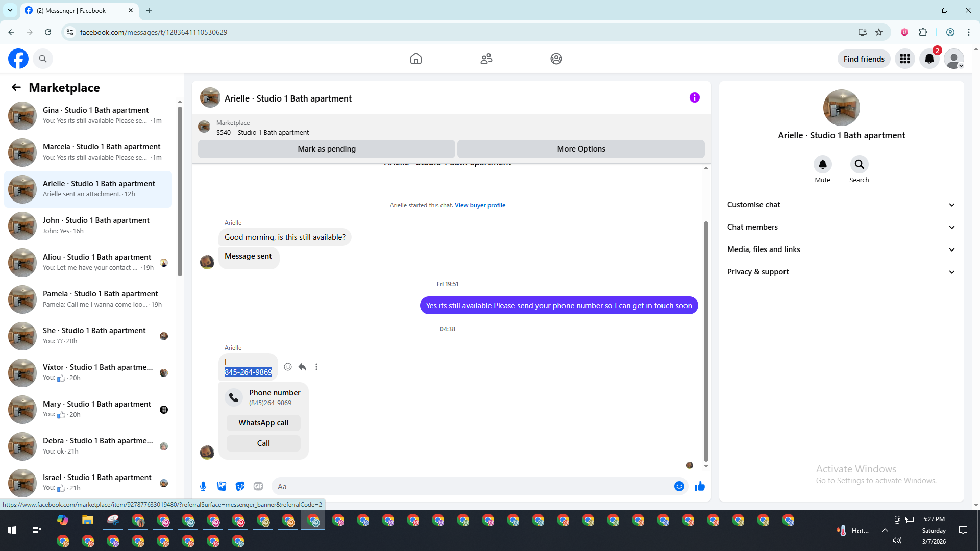Open the Facebook search icon

pos(43,59)
